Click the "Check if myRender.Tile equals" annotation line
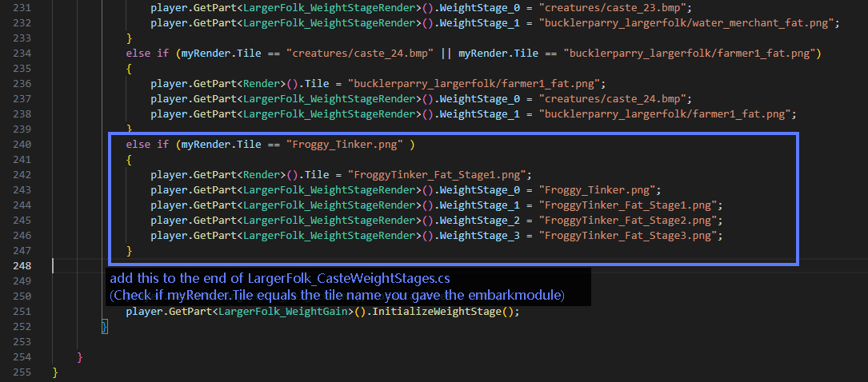The image size is (868, 382). coord(337,296)
